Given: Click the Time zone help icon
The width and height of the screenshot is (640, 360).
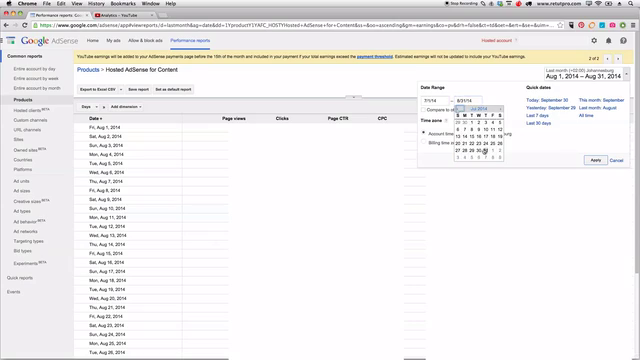Looking at the screenshot, I should [x=446, y=121].
